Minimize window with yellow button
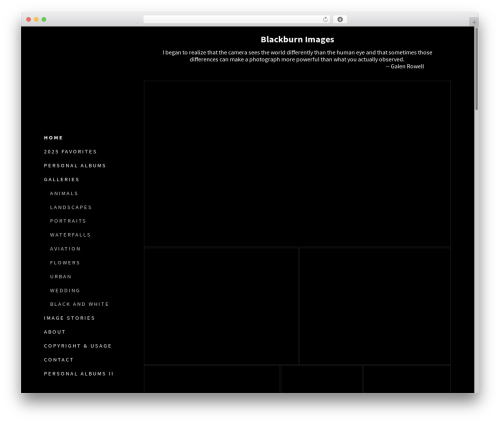The height and width of the screenshot is (423, 500). (x=36, y=19)
